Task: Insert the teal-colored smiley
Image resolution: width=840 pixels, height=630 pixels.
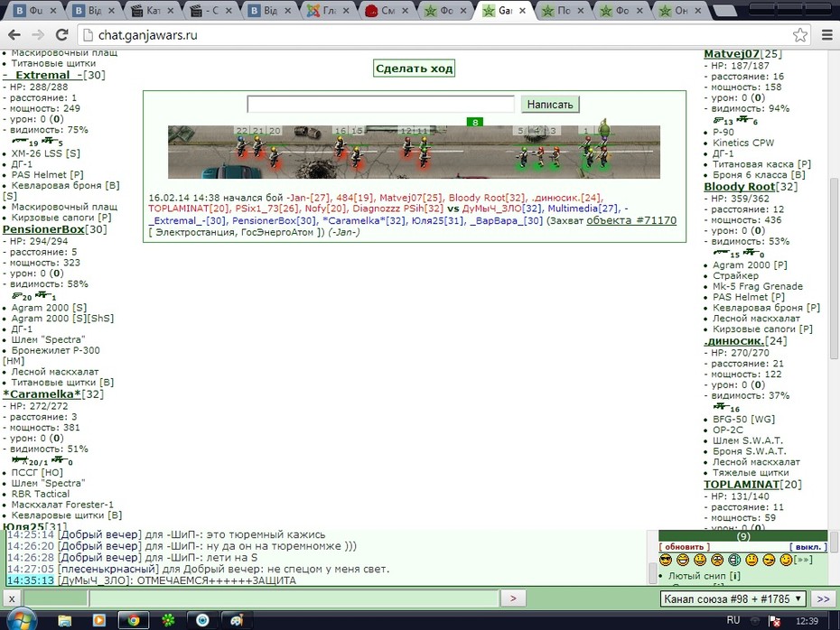Action: (x=734, y=560)
